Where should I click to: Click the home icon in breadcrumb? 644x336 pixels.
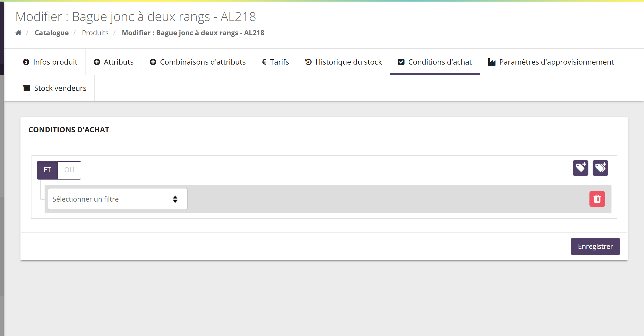(18, 33)
